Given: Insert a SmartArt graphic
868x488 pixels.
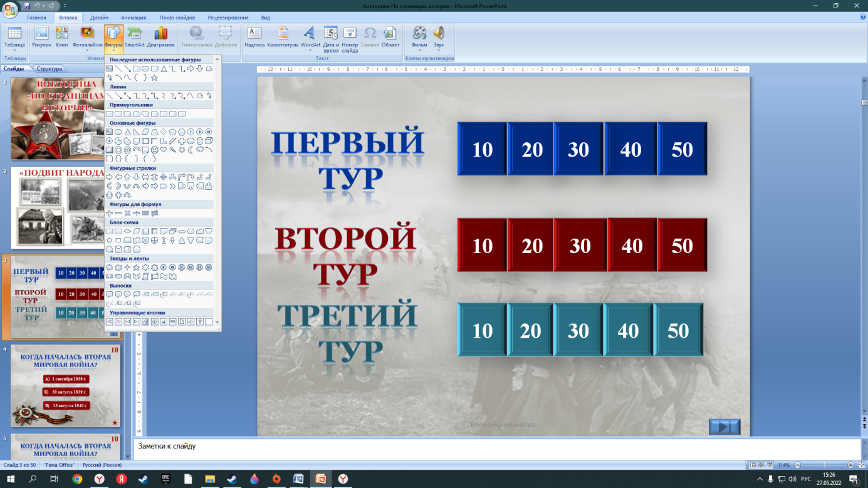Looking at the screenshot, I should (135, 37).
